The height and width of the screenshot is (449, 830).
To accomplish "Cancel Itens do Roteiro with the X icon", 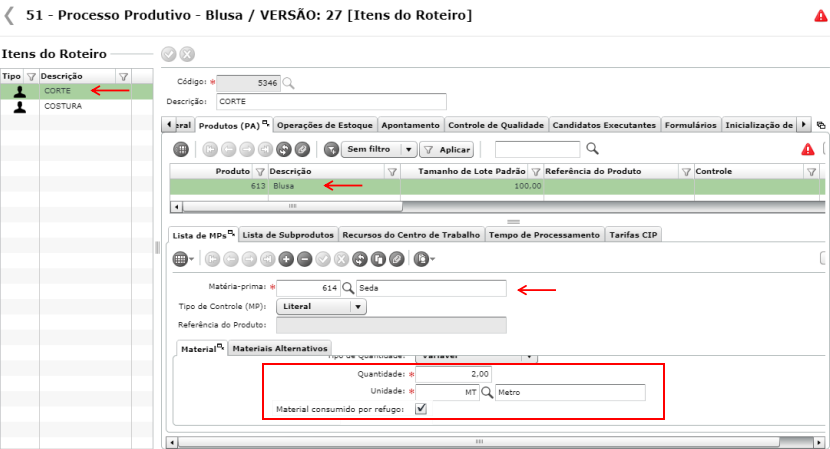I will pyautogui.click(x=187, y=54).
